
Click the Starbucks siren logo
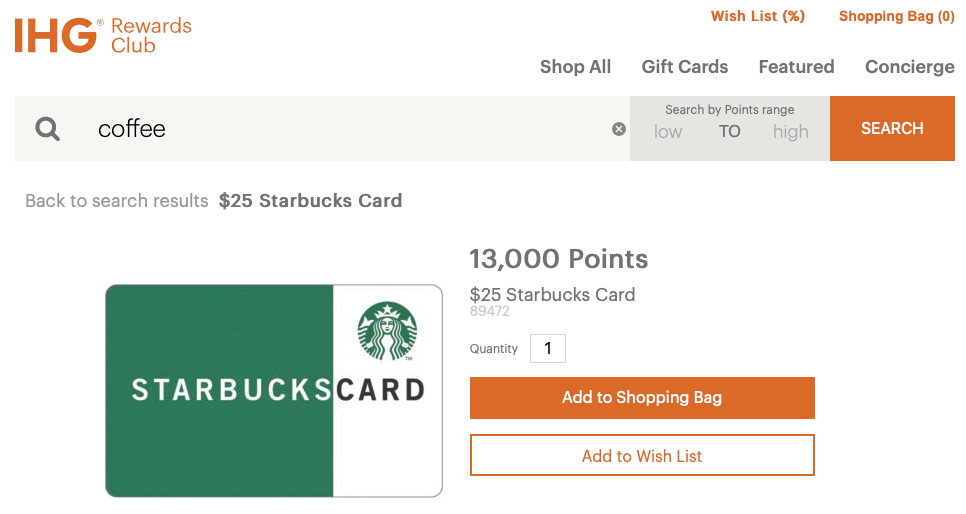tap(387, 331)
